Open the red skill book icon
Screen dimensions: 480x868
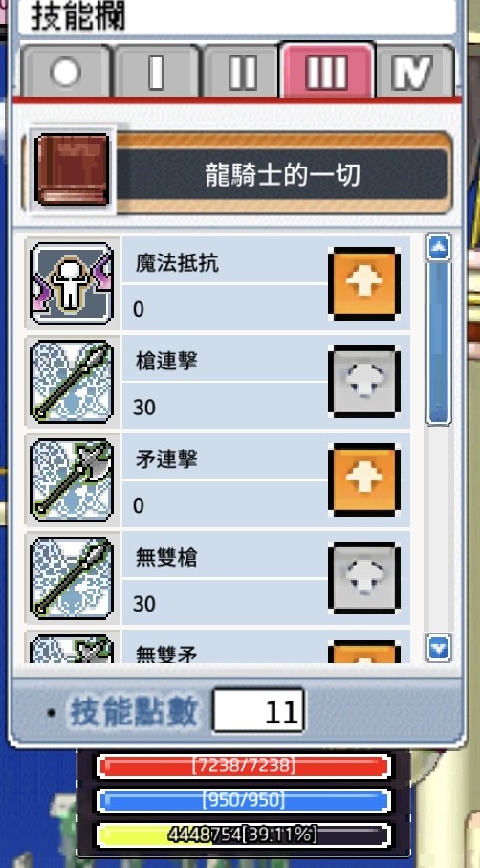pos(72,170)
